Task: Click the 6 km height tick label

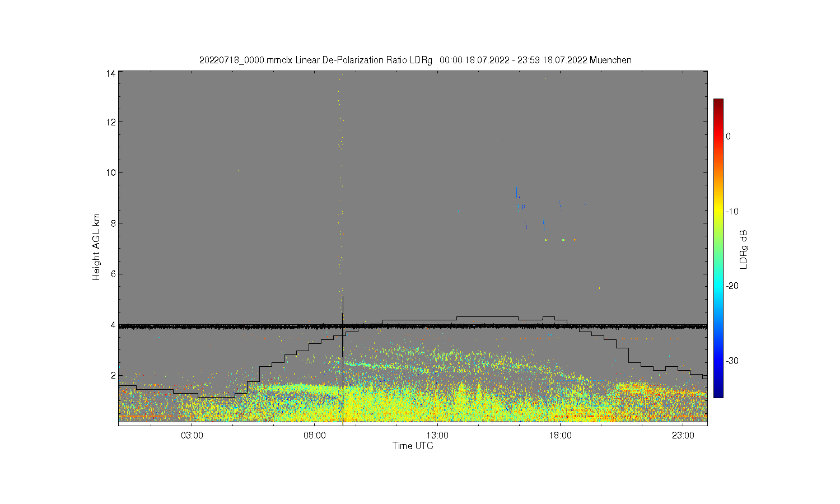Action: coord(113,274)
